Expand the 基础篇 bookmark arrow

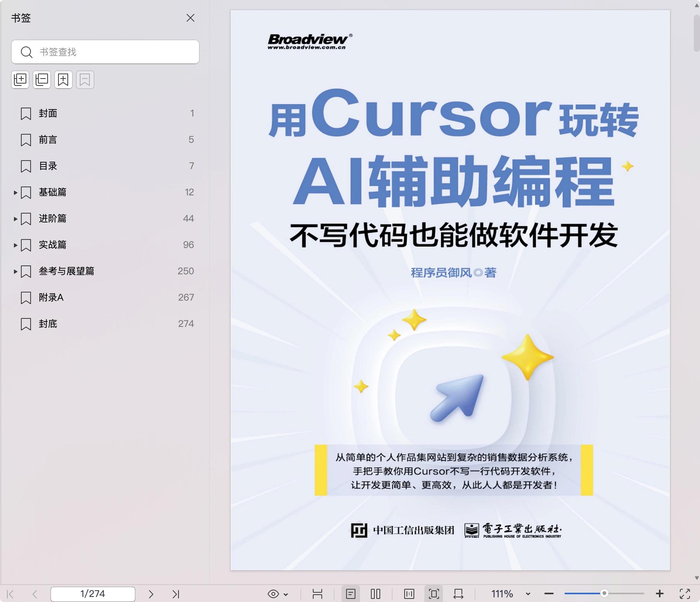[x=15, y=192]
